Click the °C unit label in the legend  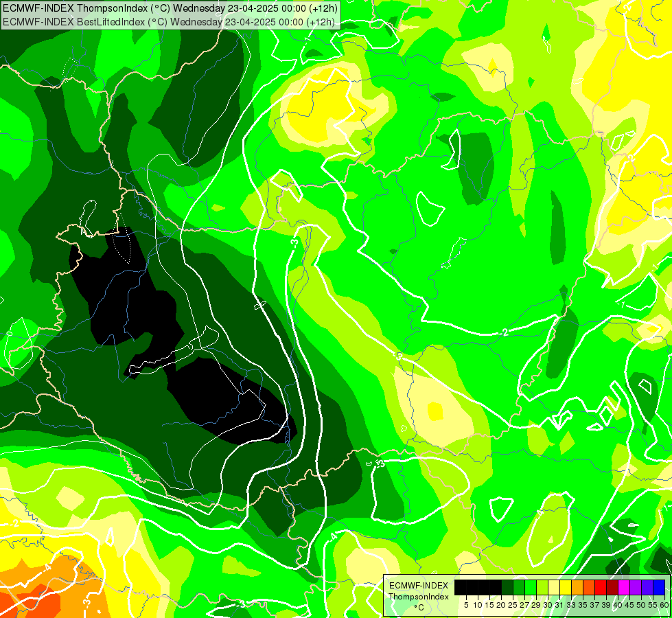point(419,608)
